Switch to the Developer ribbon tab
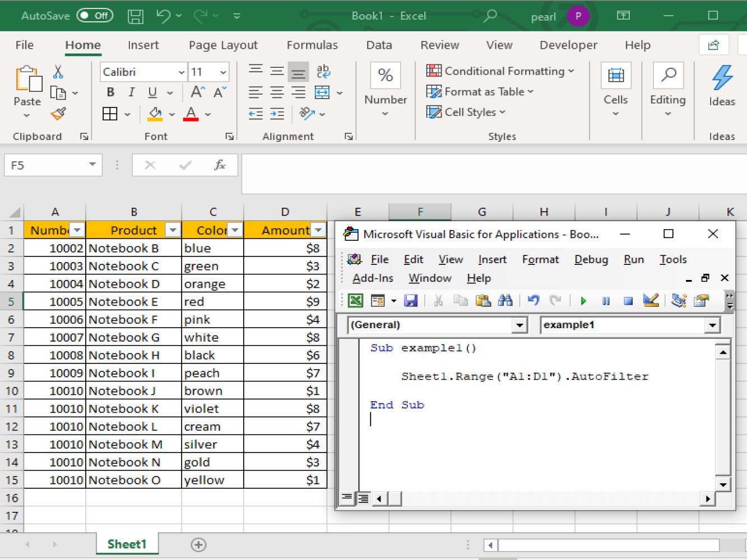 pos(568,45)
